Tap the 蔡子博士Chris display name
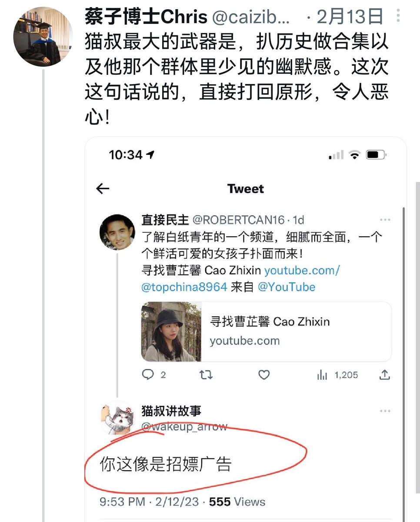This screenshot has height=522, width=420. 146,17
